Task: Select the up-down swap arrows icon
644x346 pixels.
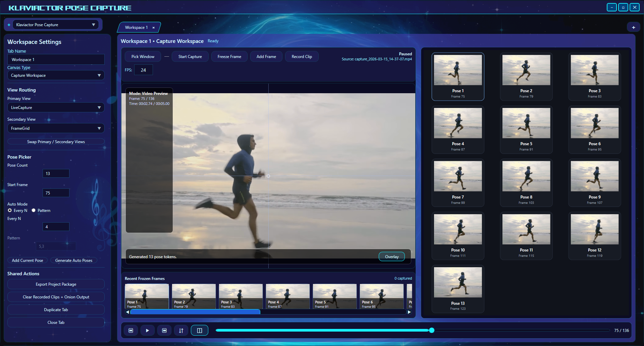Action: click(x=181, y=330)
